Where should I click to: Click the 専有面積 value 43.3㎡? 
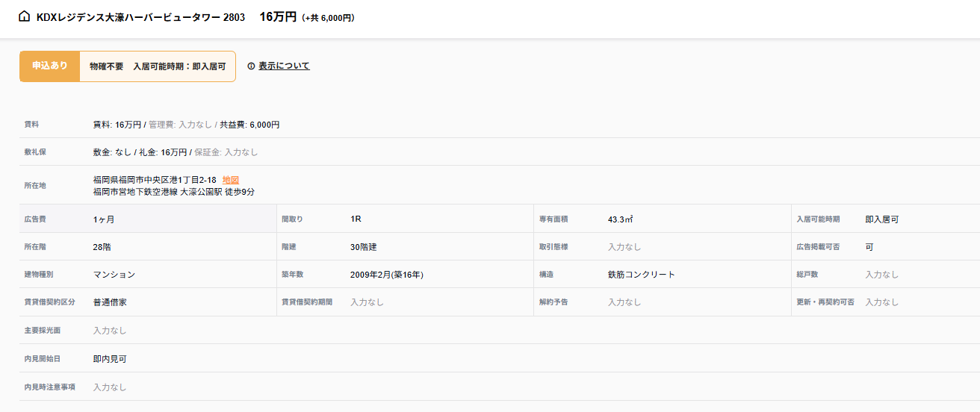(620, 219)
